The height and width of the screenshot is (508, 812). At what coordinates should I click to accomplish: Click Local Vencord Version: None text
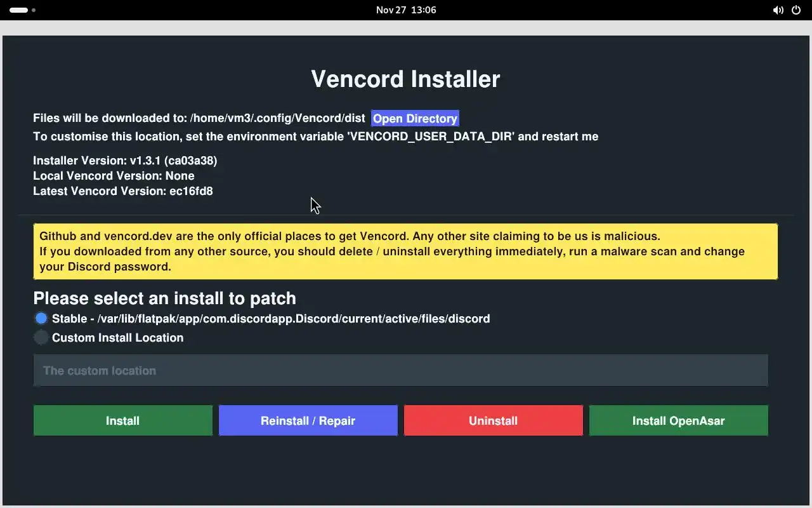(x=114, y=176)
